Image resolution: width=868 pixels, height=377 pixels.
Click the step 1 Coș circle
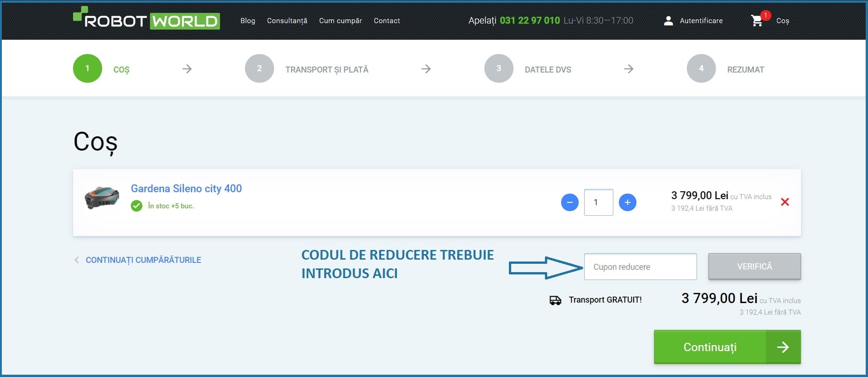(x=87, y=68)
